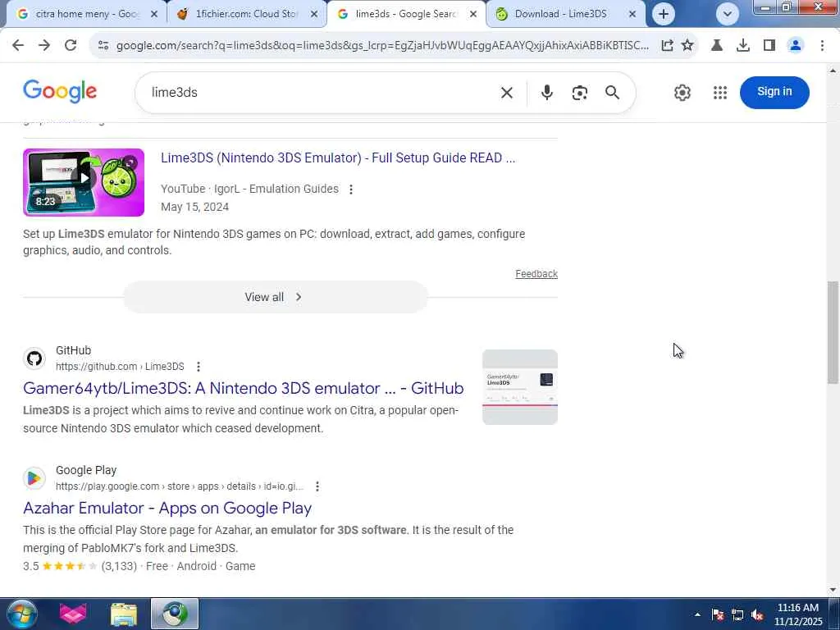Expand videos with View all
The image size is (840, 630).
[276, 297]
